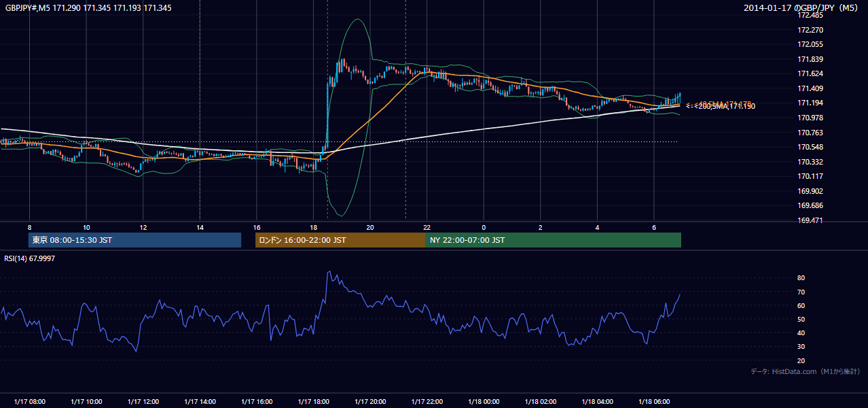Click price axis label 170.978
Screen dimensions: 868x408
811,118
